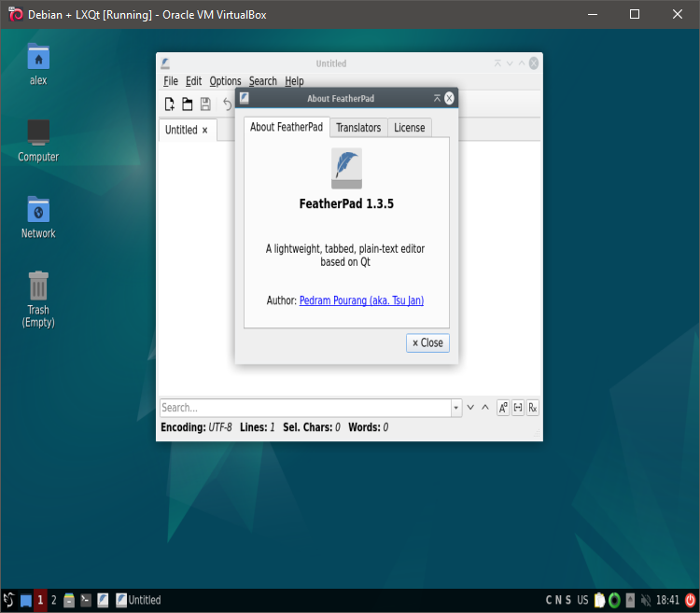Close the Untitled document tab
The height and width of the screenshot is (613, 700).
tap(205, 131)
